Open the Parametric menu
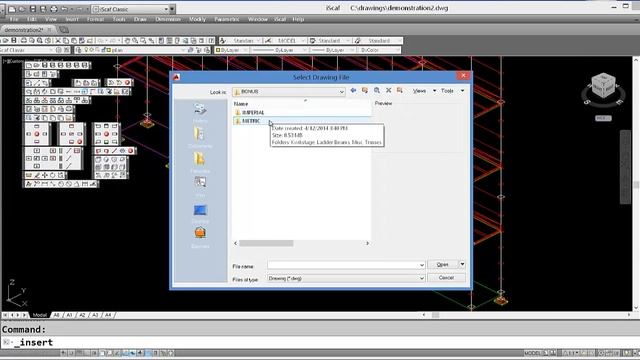The image size is (640, 360). coord(227,19)
